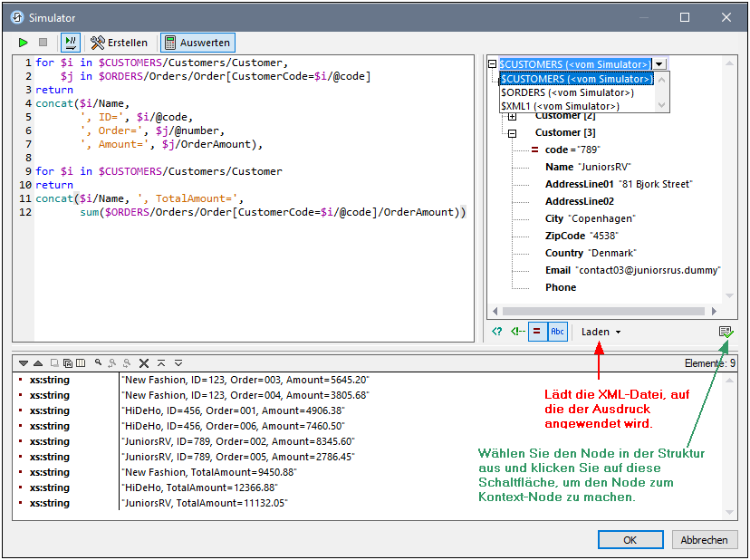Select $ORDERS from the variable list

click(567, 92)
